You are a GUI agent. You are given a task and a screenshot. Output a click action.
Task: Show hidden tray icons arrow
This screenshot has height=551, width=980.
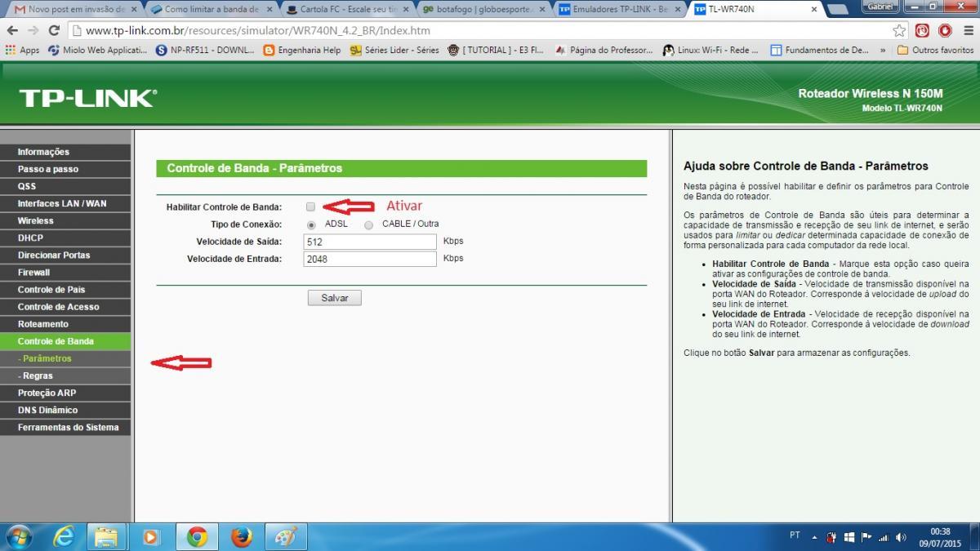tap(813, 537)
